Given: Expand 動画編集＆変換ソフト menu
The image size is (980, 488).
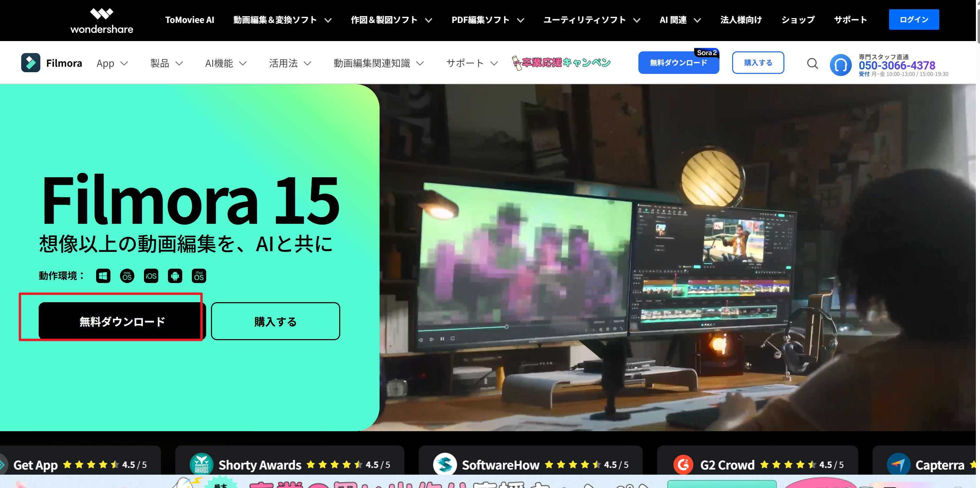Looking at the screenshot, I should point(282,20).
